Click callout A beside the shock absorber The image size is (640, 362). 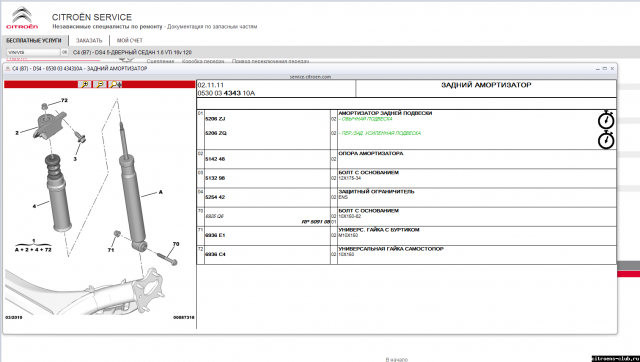(x=160, y=192)
